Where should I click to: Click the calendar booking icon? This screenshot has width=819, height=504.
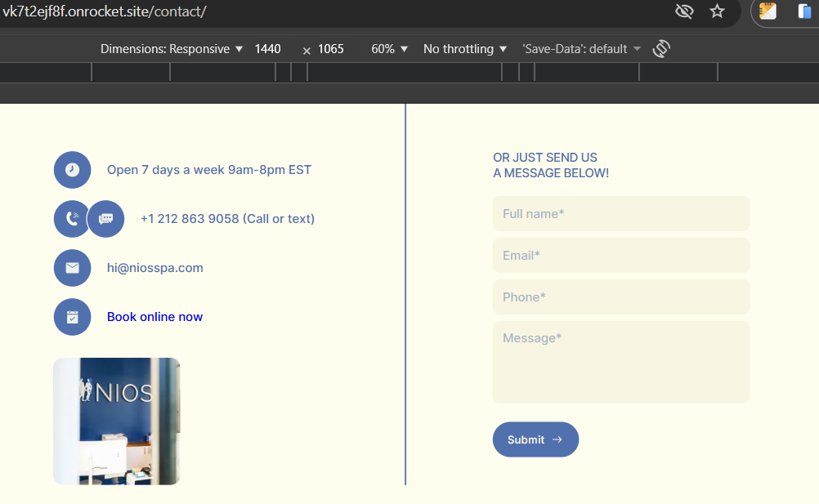point(72,317)
